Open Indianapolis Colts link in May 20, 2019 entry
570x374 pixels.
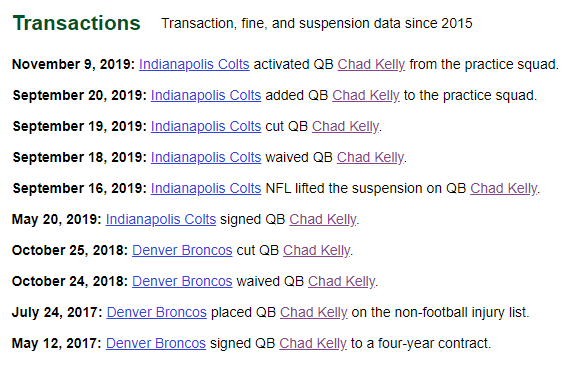click(x=161, y=220)
